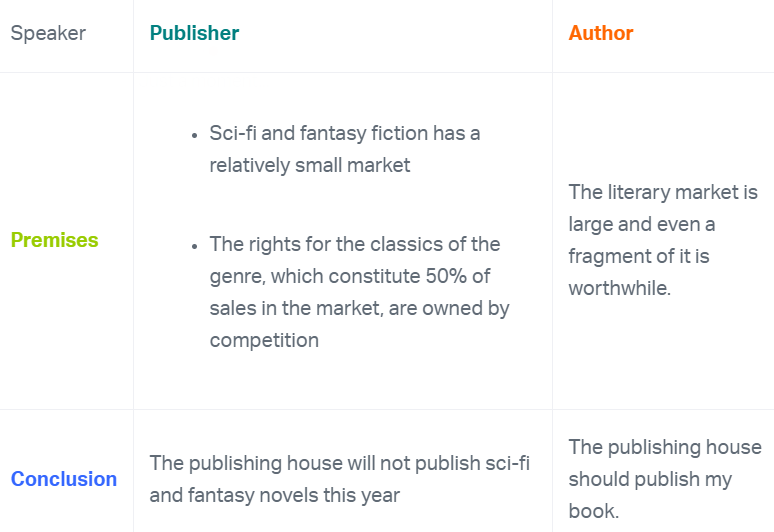The height and width of the screenshot is (532, 774).
Task: Click the blue Conclusion row label
Action: [64, 479]
